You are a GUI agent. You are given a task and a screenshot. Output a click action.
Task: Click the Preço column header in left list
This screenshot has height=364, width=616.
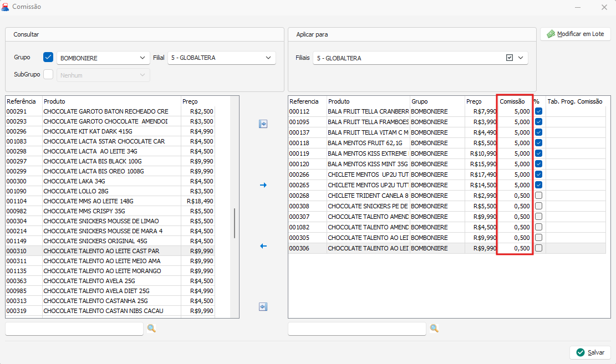point(190,101)
